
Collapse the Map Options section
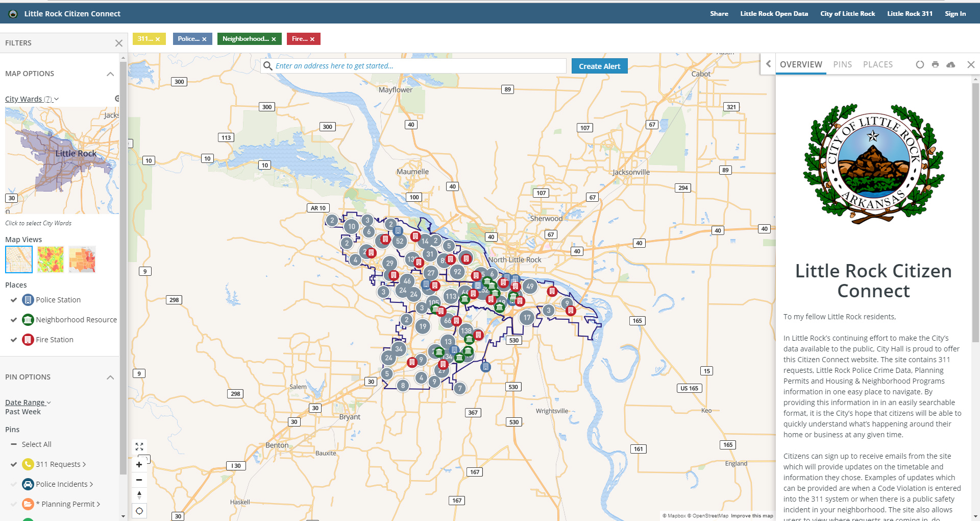(110, 74)
